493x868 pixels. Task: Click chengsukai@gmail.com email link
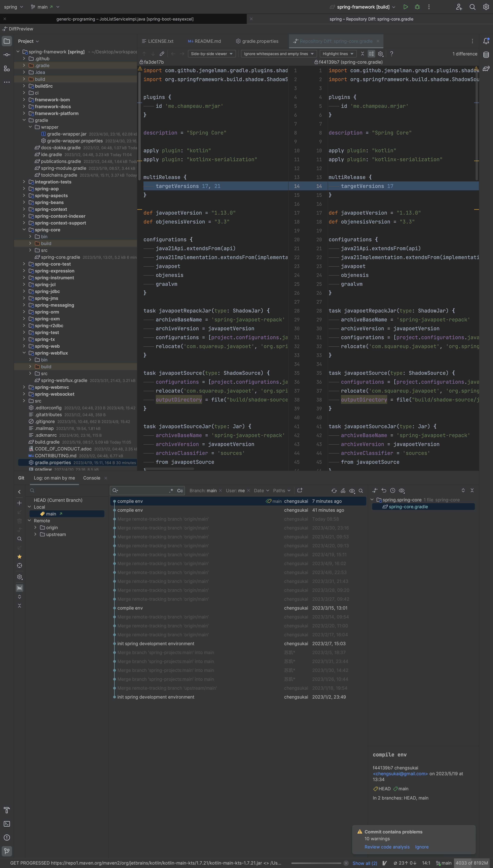pos(400,774)
